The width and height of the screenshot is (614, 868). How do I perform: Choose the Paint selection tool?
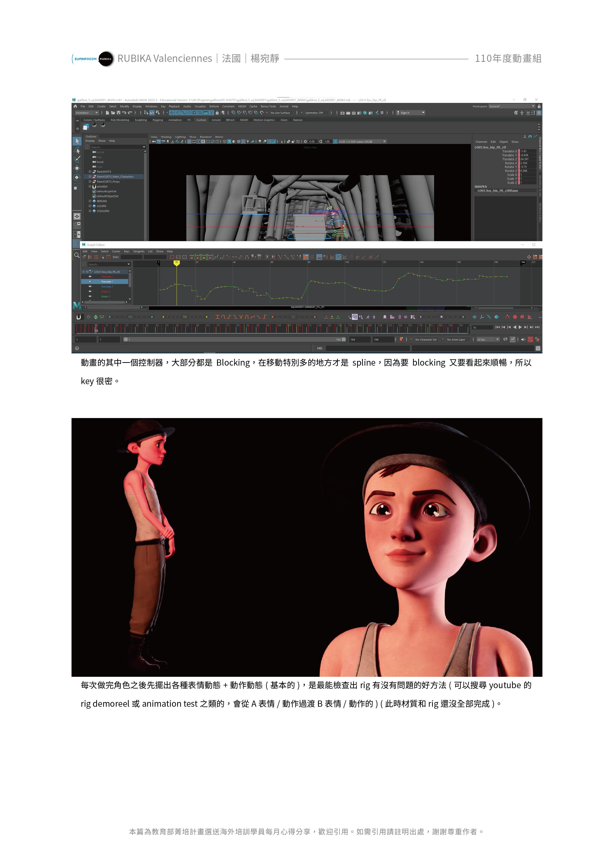(77, 159)
